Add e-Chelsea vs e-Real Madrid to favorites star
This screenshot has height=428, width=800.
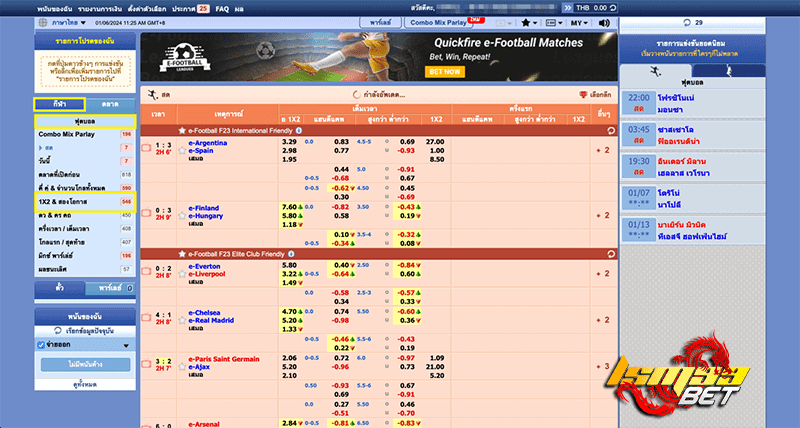click(182, 320)
